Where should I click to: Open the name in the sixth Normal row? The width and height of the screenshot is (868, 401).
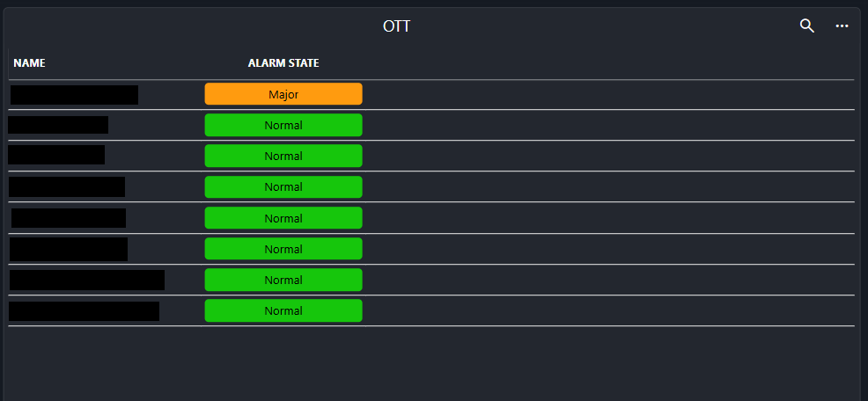[86, 280]
